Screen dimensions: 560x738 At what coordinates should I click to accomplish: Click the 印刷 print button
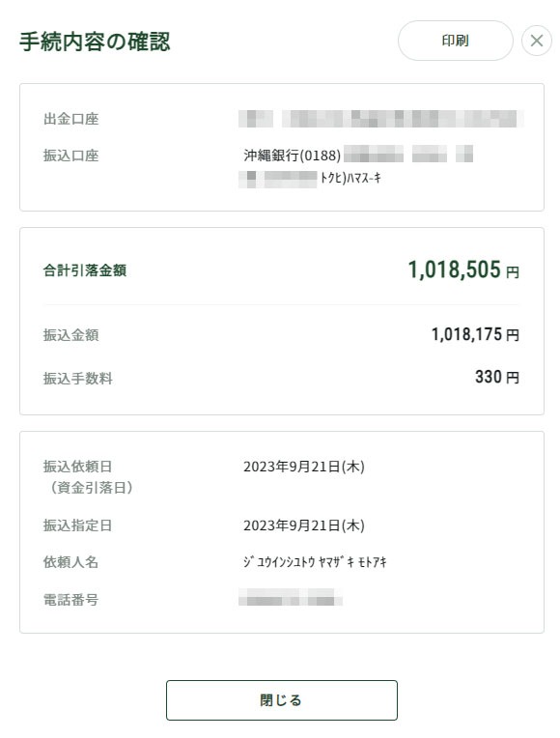pyautogui.click(x=455, y=41)
